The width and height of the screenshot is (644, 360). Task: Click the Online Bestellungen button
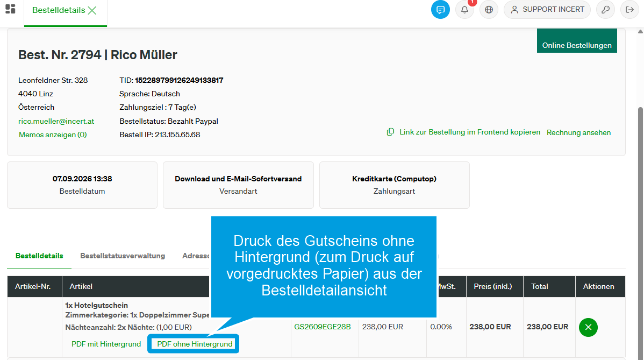(x=577, y=41)
